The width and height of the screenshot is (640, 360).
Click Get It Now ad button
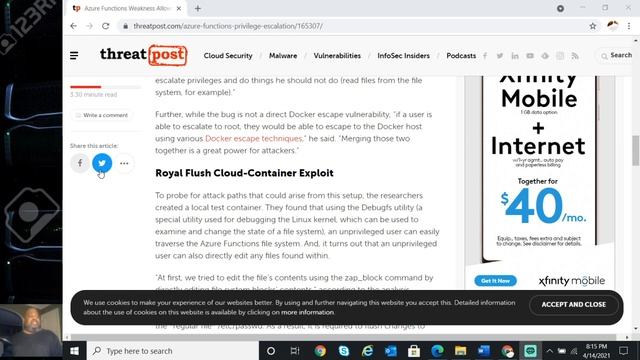(495, 280)
